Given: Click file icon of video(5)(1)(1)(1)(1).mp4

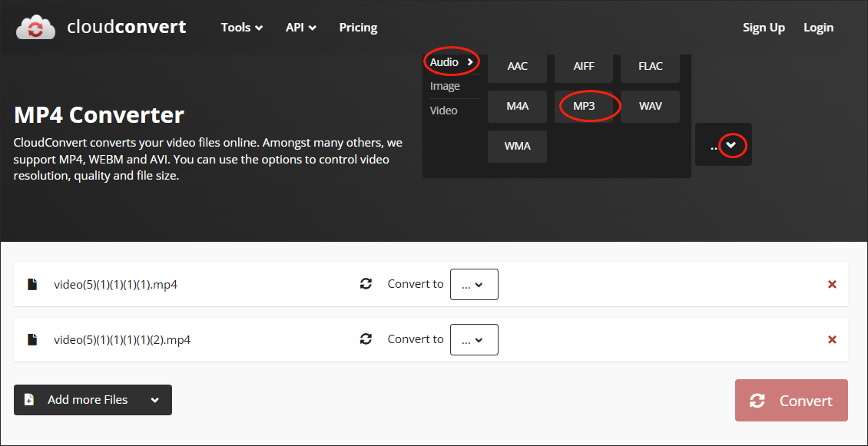Looking at the screenshot, I should coord(33,285).
